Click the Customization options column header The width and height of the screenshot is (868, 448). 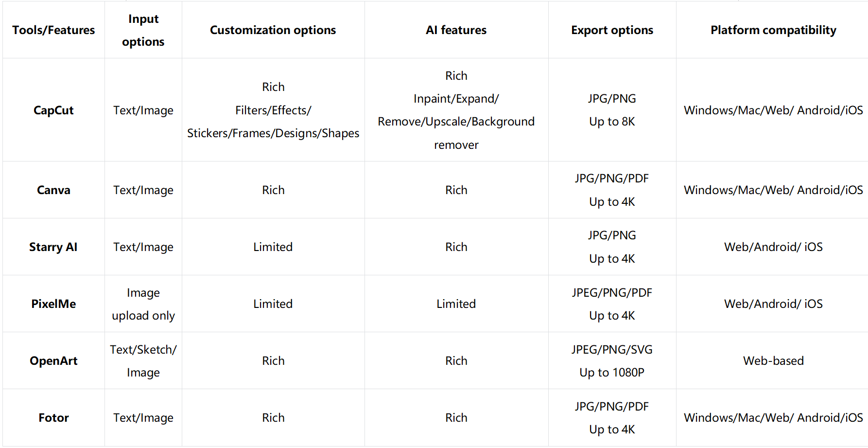(273, 30)
